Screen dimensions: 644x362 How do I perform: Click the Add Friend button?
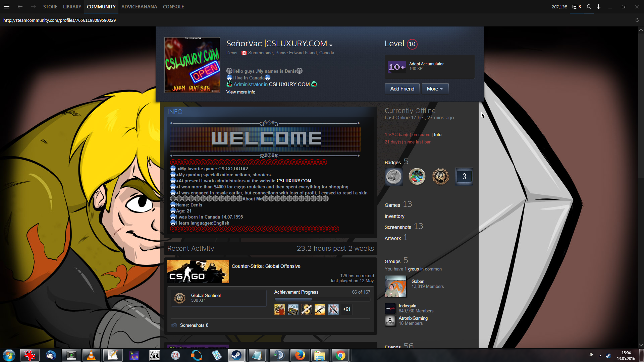[x=402, y=89]
